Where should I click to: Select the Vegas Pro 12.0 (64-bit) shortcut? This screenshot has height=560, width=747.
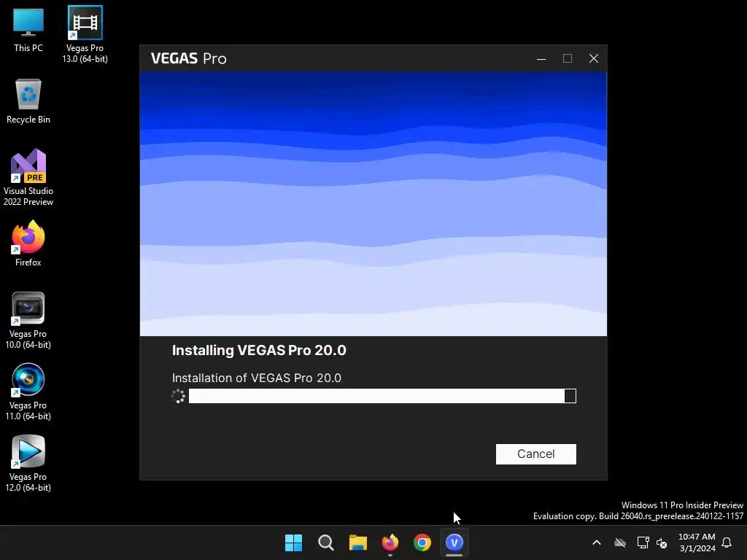coord(28,463)
